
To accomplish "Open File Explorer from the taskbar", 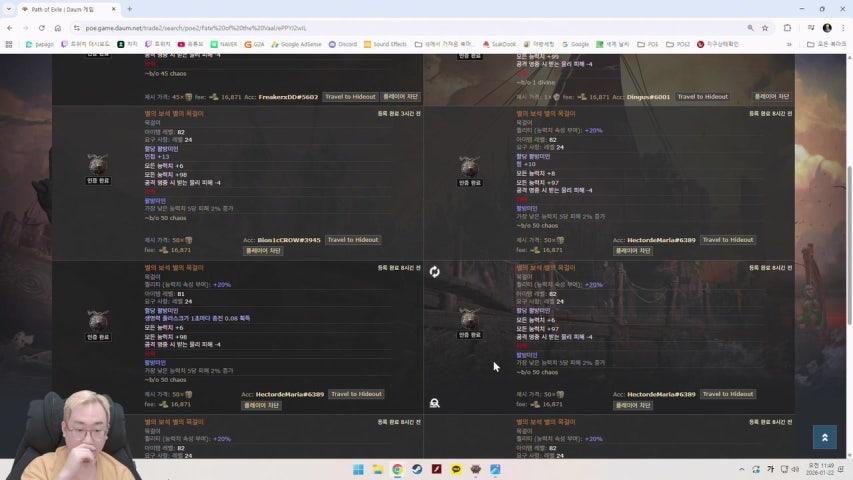I will 378,469.
